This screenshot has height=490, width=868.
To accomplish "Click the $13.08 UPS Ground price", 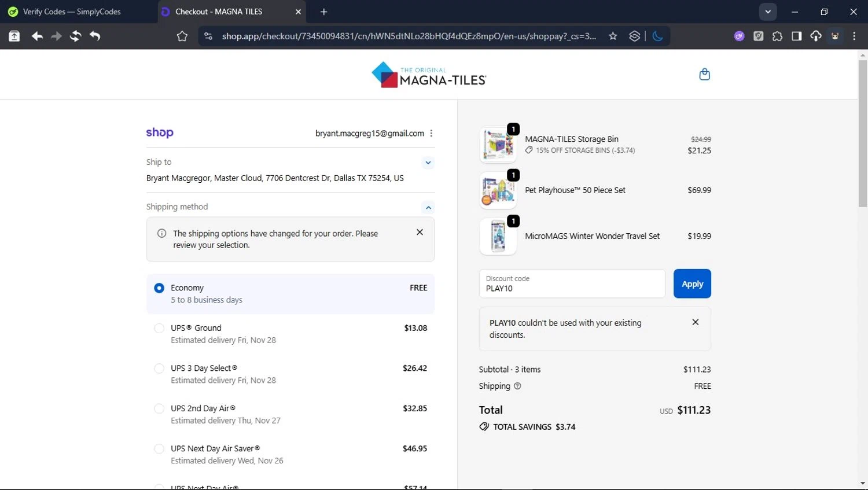I will coord(415,328).
